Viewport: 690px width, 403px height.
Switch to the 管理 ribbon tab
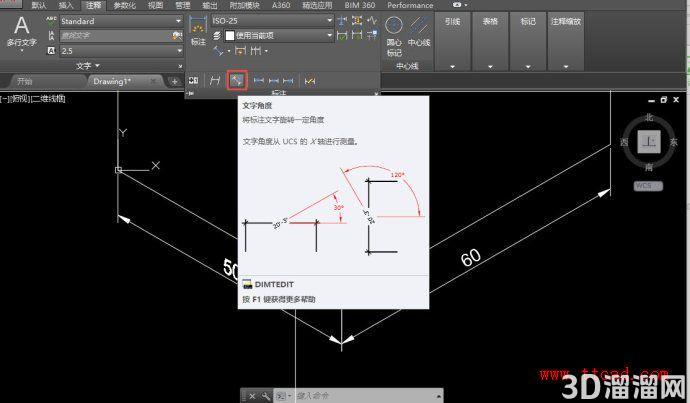[x=183, y=5]
